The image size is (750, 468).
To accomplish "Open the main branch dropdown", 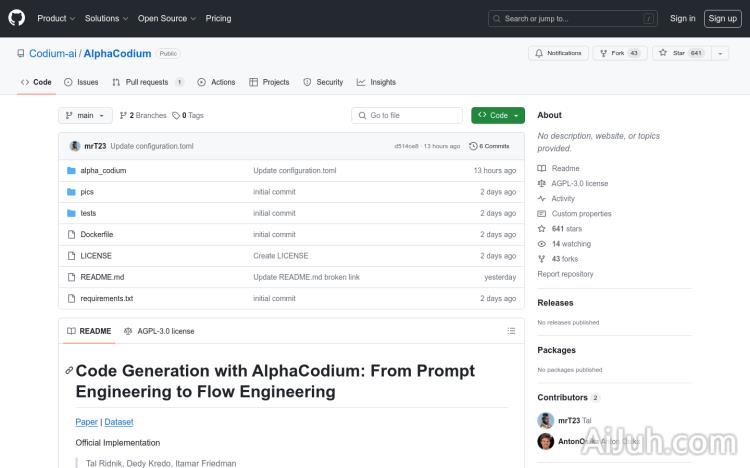I will [x=85, y=116].
